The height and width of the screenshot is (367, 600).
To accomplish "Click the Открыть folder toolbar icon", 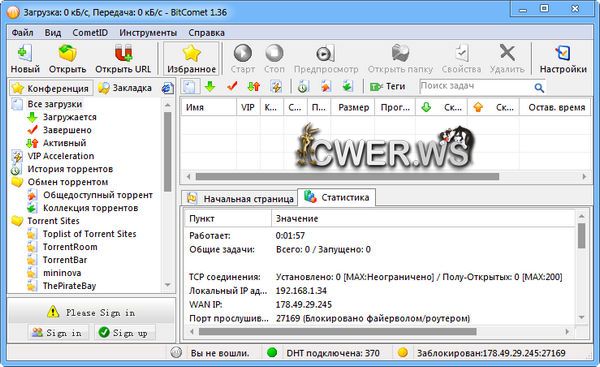I will 67,53.
